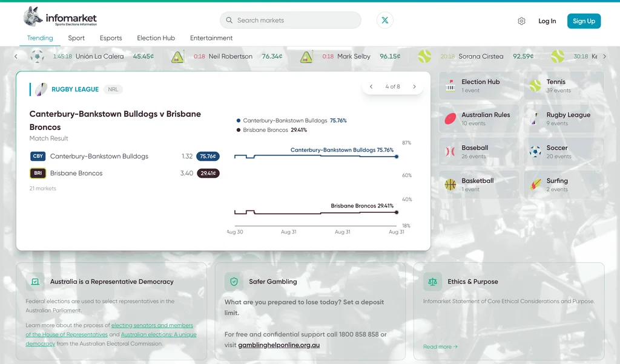This screenshot has width=620, height=364.
Task: Select Canterbury-Bankstown 75.76¢ price button
Action: click(208, 157)
